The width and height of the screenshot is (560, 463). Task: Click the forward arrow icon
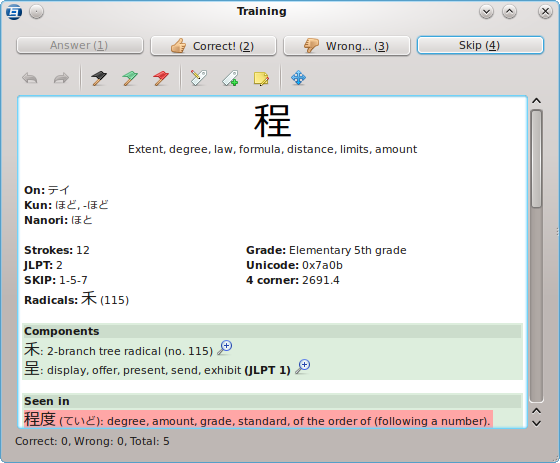(x=61, y=78)
